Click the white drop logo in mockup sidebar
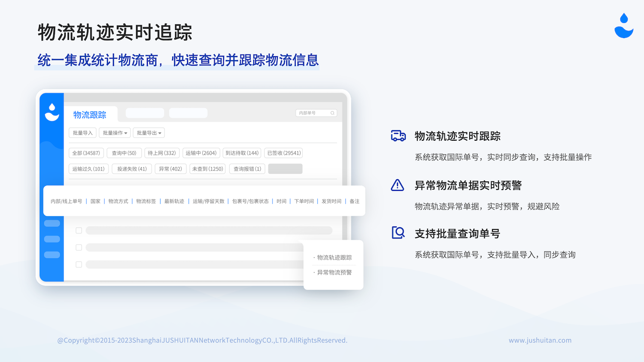644x362 pixels. pos(52,112)
